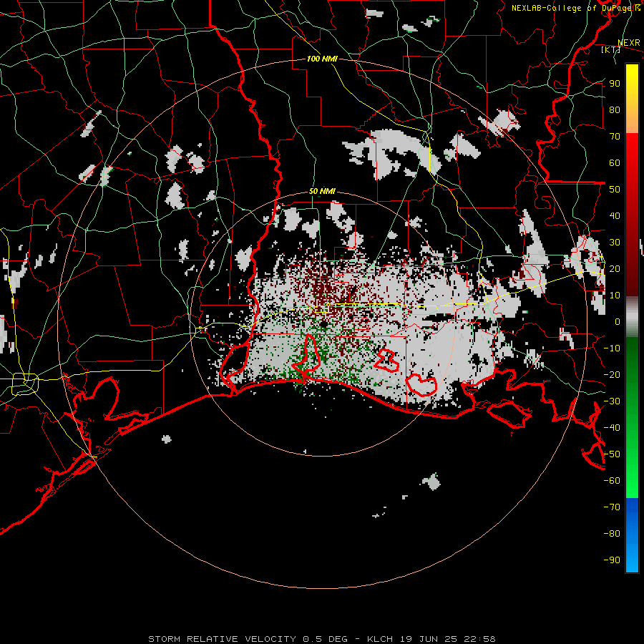Click the -10 value on velocity scale

click(x=612, y=348)
